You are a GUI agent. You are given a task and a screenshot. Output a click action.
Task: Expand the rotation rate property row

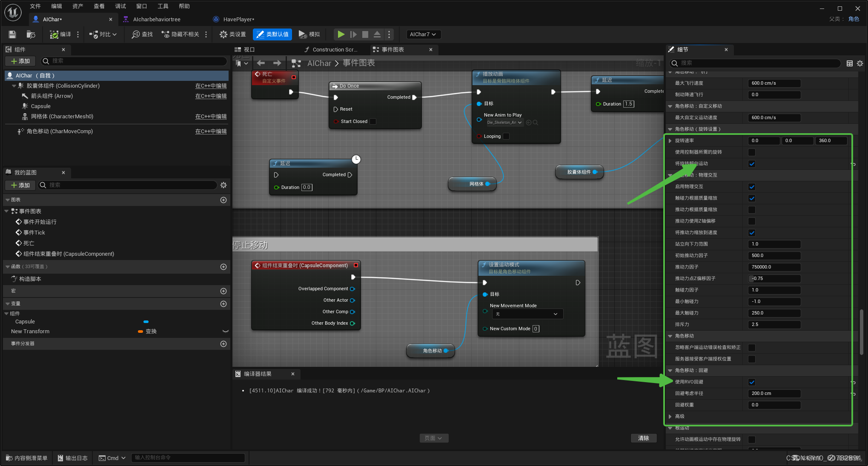point(670,141)
